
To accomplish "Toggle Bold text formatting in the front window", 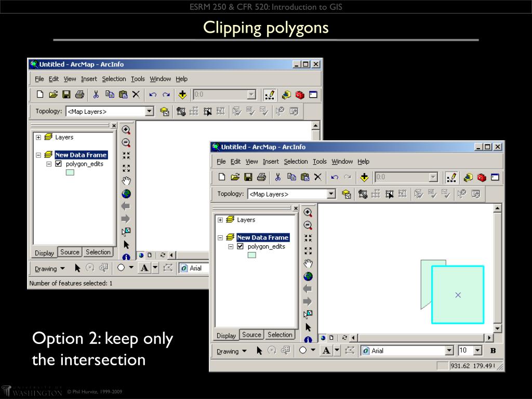I will point(493,351).
